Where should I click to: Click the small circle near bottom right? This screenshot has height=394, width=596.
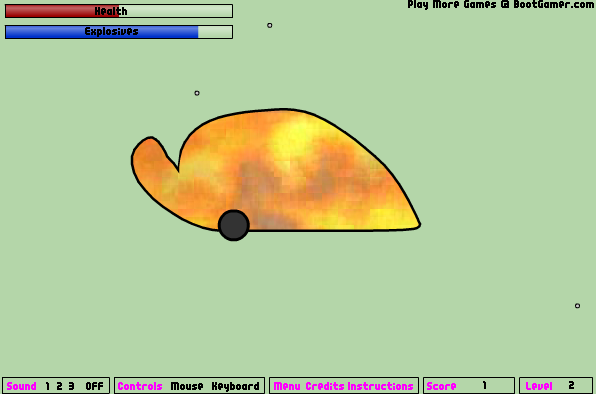point(577,306)
